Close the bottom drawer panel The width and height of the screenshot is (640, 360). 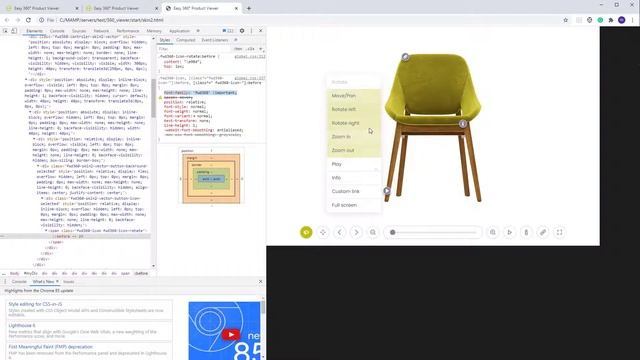261,282
